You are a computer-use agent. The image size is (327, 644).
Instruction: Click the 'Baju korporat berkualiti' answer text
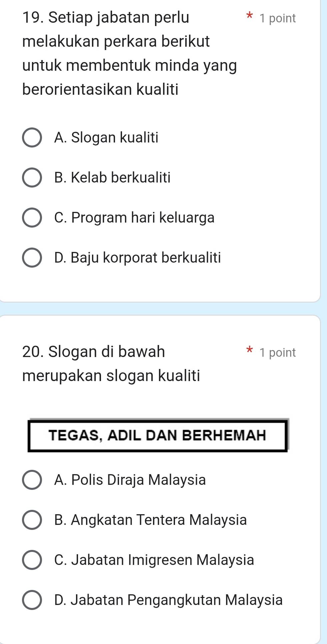[x=146, y=258]
